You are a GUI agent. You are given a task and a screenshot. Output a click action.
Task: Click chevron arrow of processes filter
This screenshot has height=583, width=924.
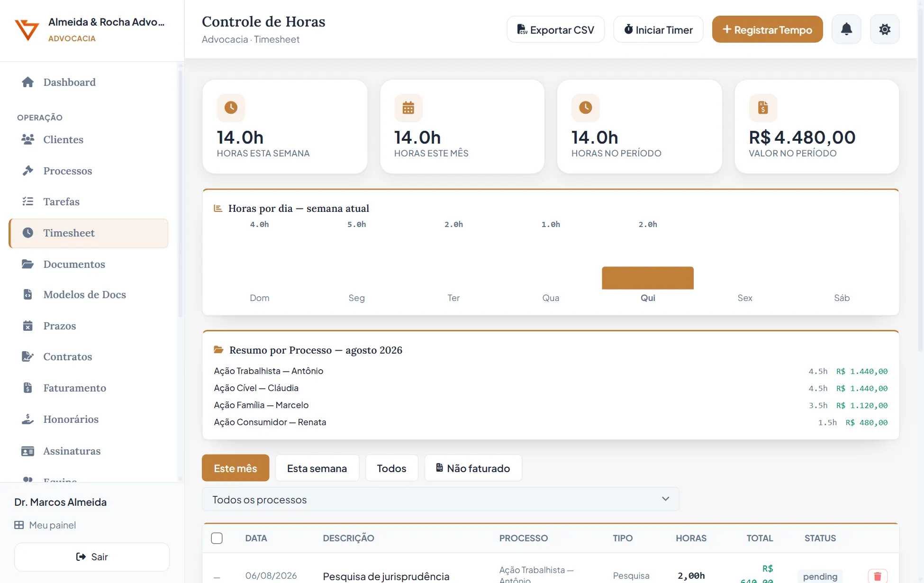click(665, 499)
